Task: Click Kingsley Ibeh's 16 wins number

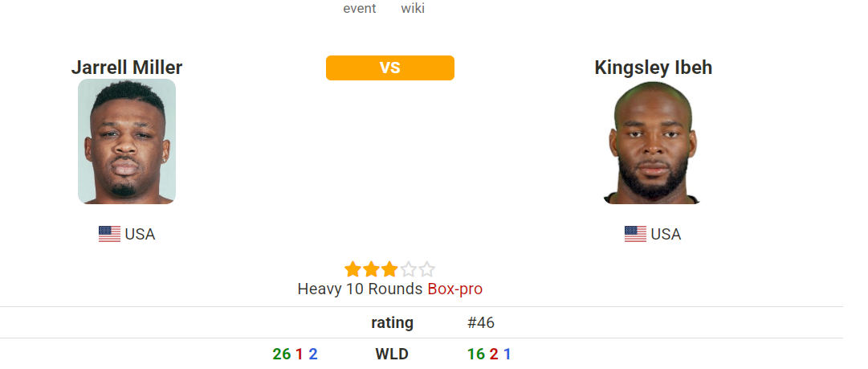Action: (x=476, y=354)
